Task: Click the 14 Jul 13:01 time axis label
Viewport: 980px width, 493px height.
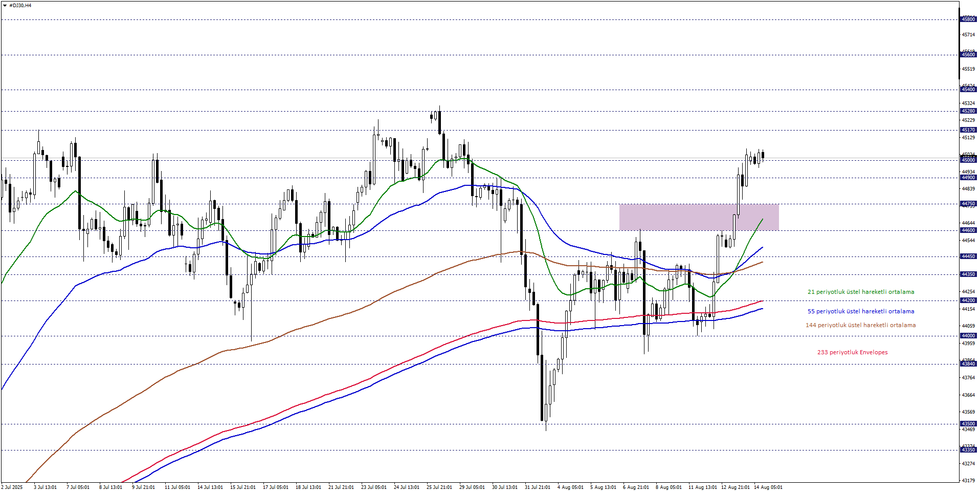Action: pos(210,487)
